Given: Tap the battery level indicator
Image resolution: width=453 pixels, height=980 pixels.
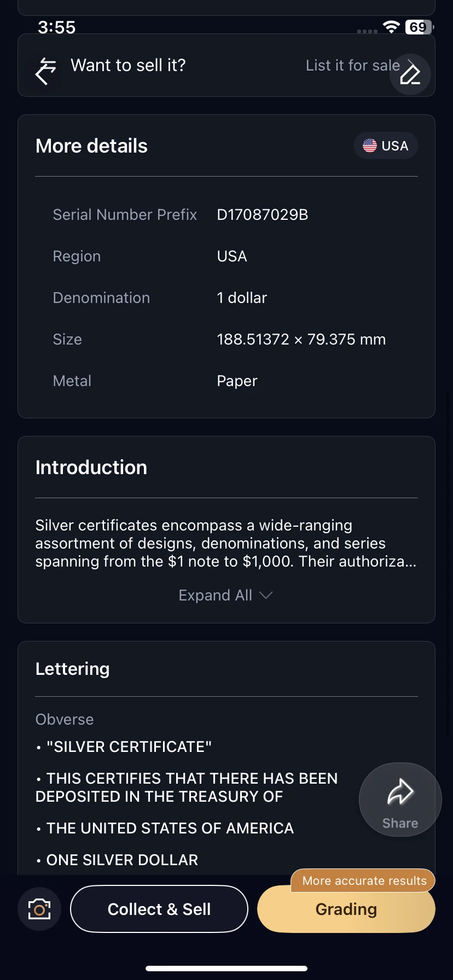Looking at the screenshot, I should point(419,27).
